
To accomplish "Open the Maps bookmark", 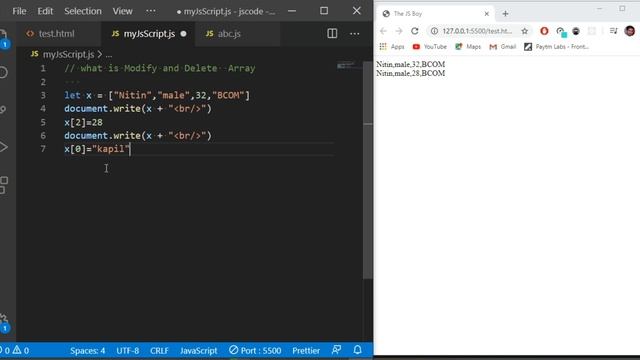I will click(468, 47).
